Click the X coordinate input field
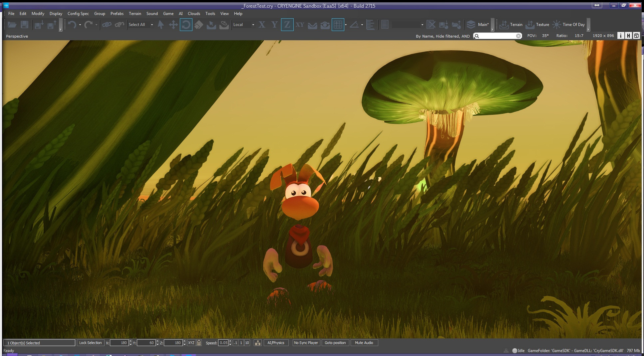The width and height of the screenshot is (644, 356). click(x=119, y=343)
